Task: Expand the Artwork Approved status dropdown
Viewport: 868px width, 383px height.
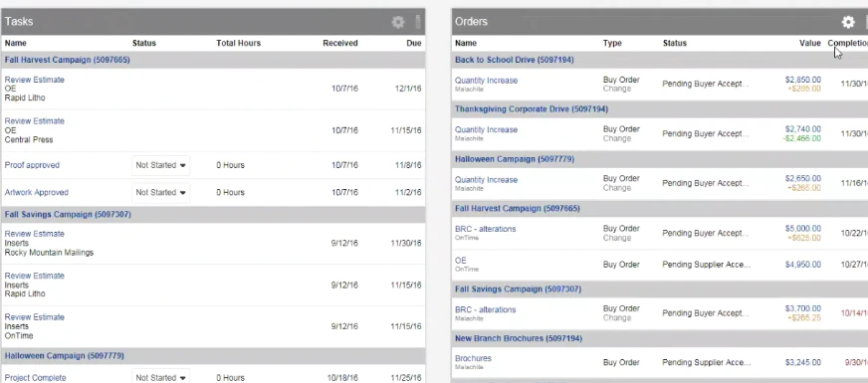Action: click(x=160, y=193)
